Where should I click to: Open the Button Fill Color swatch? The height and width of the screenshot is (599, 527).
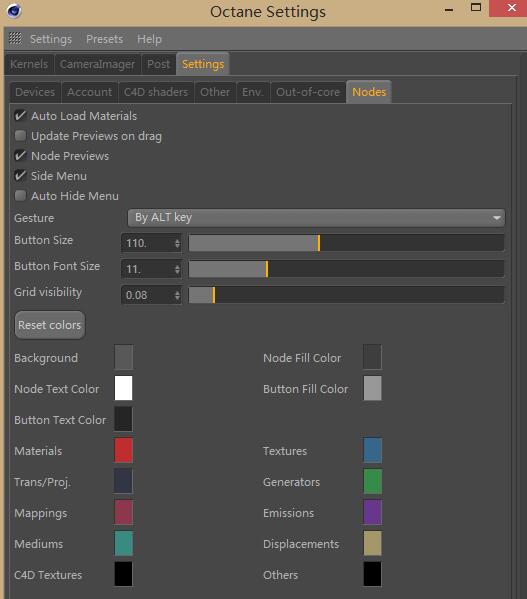372,388
